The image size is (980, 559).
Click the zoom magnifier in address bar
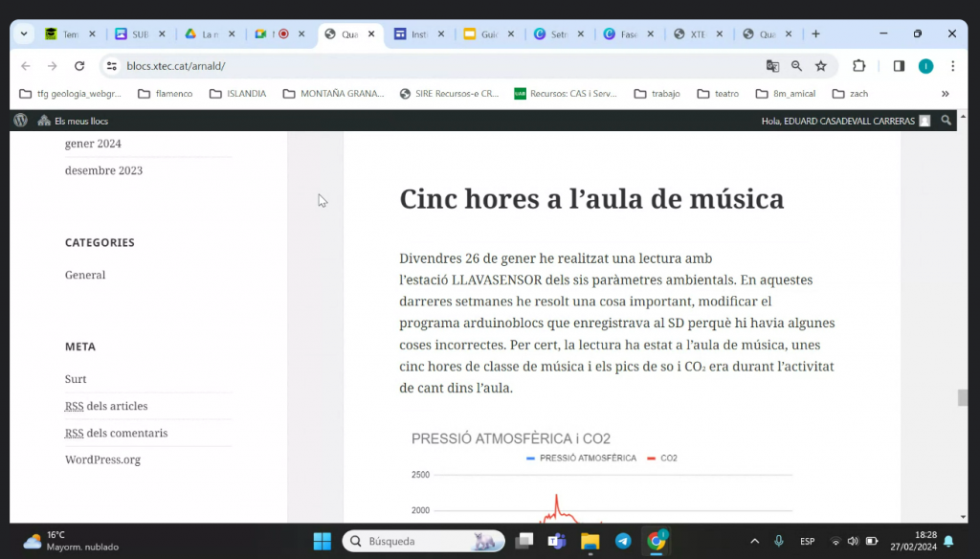(796, 66)
